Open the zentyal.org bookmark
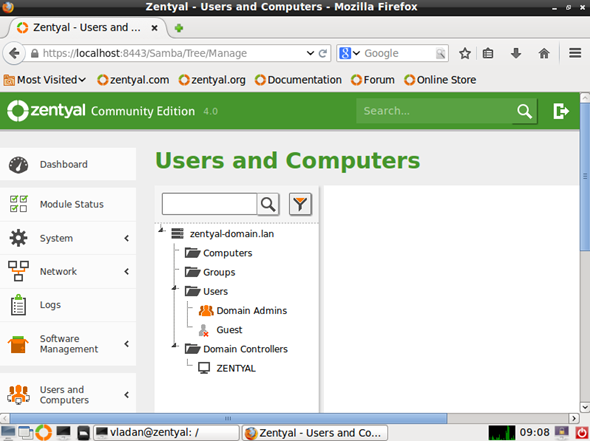590x441 pixels. (x=212, y=80)
